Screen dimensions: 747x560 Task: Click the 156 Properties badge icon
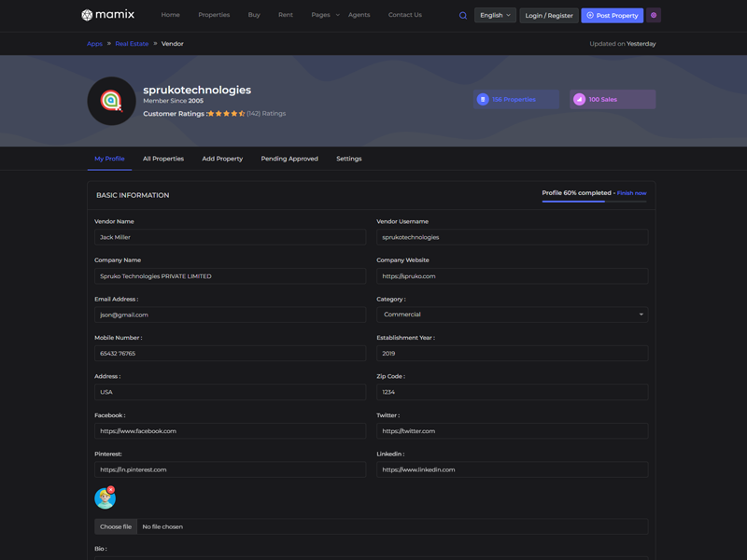click(x=483, y=99)
